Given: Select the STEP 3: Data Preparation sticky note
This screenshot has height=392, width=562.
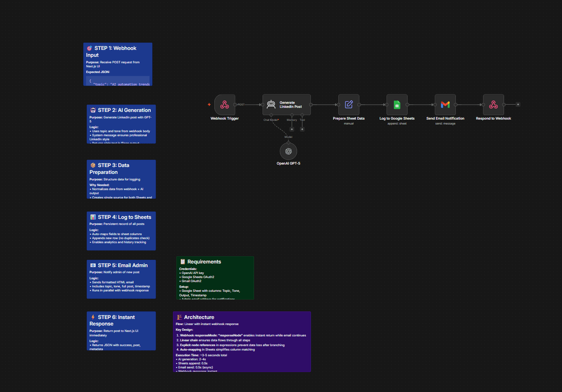Looking at the screenshot, I should pyautogui.click(x=121, y=179).
